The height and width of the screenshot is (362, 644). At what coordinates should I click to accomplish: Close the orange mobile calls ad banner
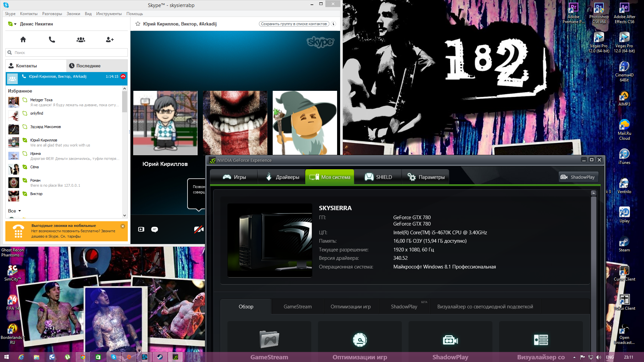coord(123,226)
